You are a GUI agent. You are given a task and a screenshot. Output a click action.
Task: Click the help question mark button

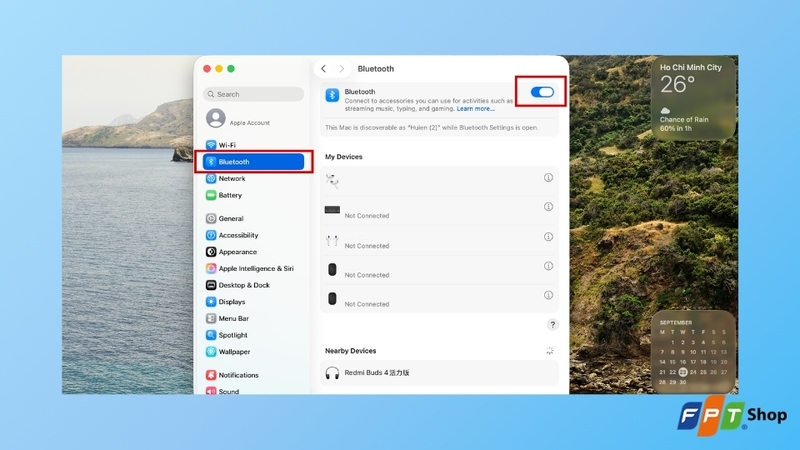coord(553,324)
